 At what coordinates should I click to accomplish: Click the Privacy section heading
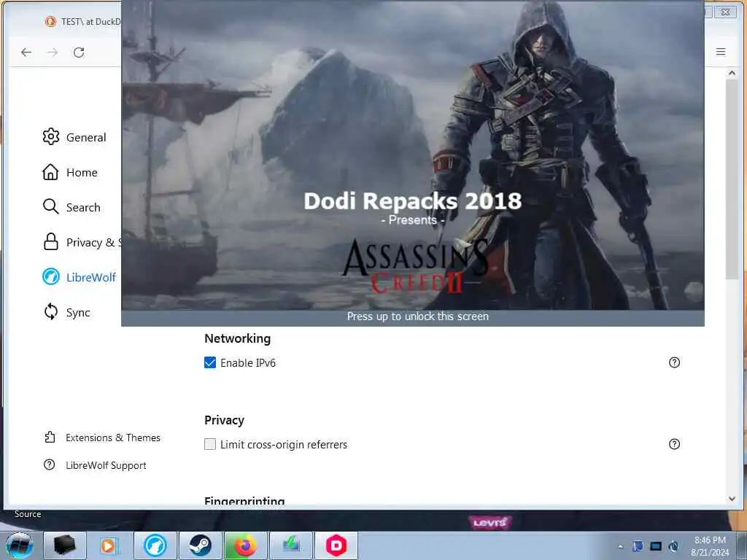[x=225, y=420]
